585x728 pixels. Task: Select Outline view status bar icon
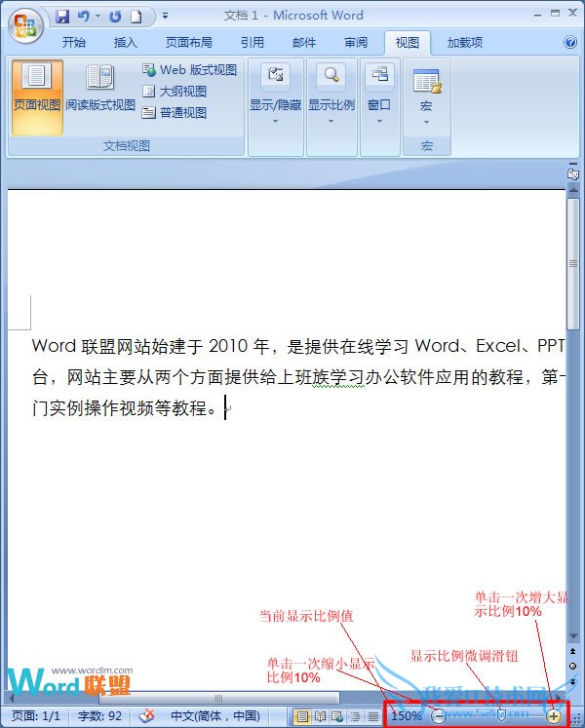[356, 716]
